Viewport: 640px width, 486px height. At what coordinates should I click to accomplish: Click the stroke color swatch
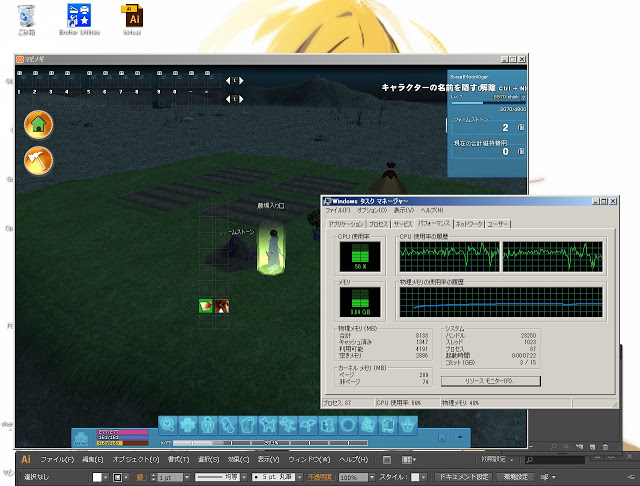(118, 477)
